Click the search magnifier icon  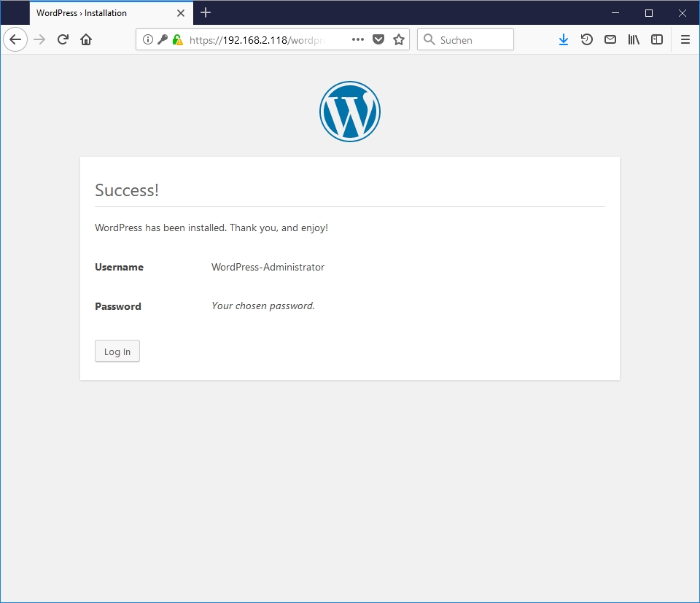coord(429,39)
